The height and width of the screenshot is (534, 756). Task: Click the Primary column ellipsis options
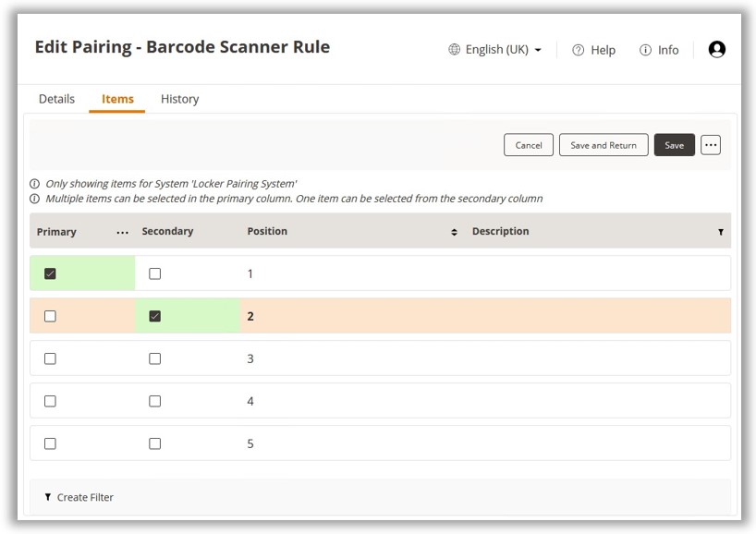pos(122,232)
